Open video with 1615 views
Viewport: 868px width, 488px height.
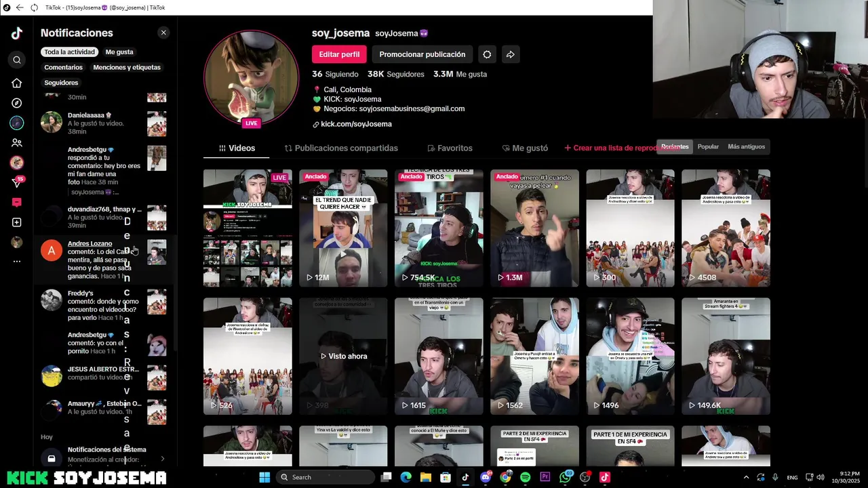click(439, 356)
